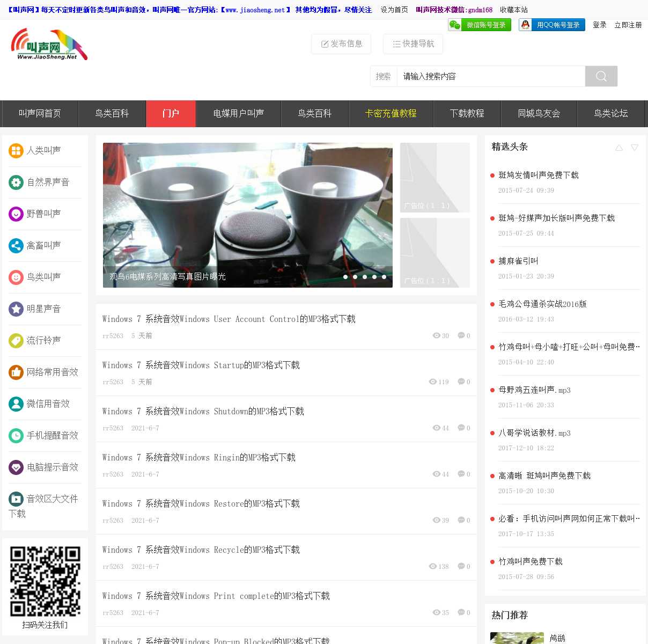
Task: Open the 卡密充值教程 navigation tab
Action: click(391, 114)
